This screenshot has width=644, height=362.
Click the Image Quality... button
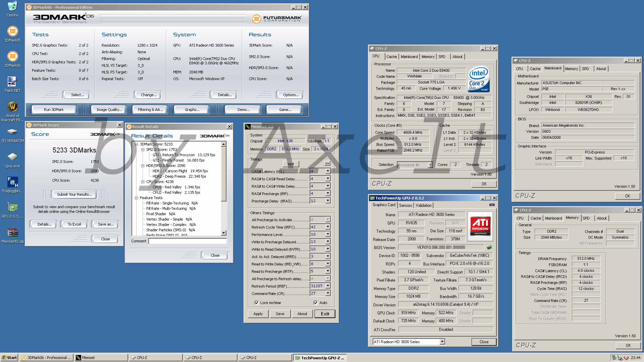pyautogui.click(x=109, y=110)
